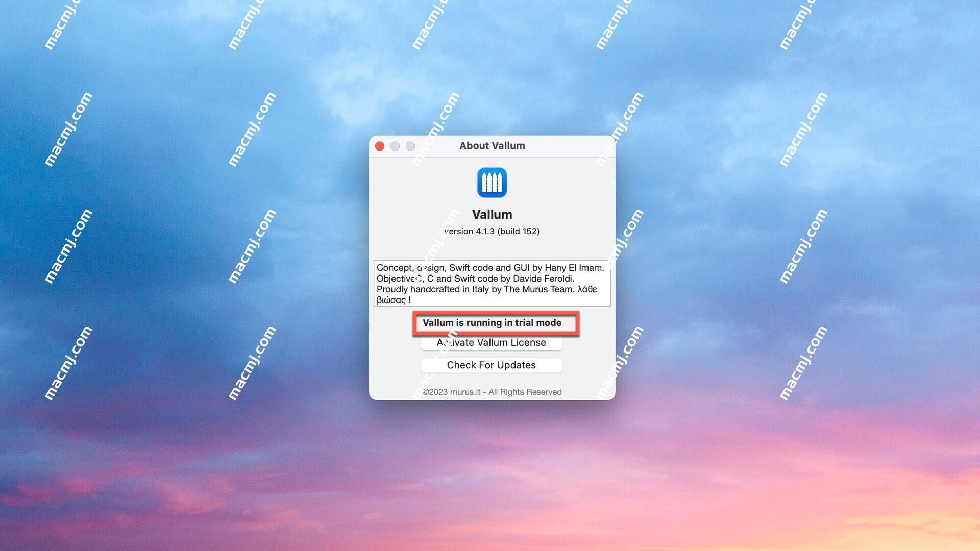
Task: Click the red close button
Action: tap(381, 146)
